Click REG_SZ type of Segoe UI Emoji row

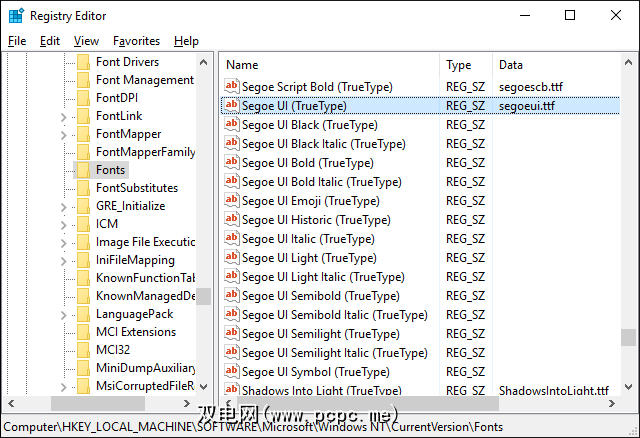[465, 201]
